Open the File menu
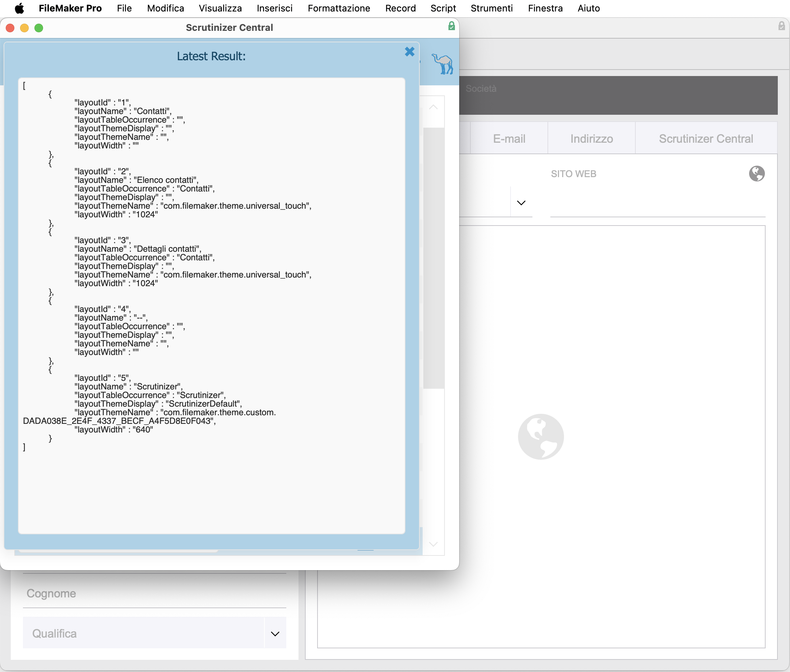Viewport: 790px width, 672px height. click(124, 8)
